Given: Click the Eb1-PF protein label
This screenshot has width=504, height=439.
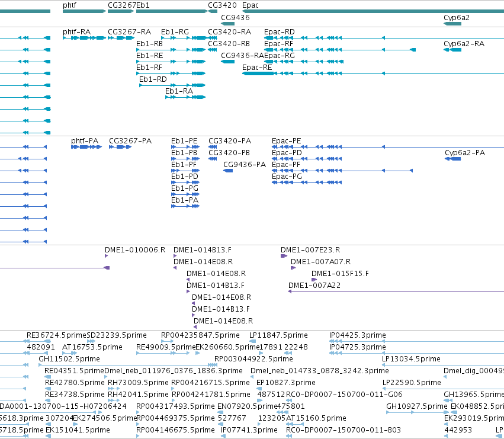Looking at the screenshot, I should [184, 165].
